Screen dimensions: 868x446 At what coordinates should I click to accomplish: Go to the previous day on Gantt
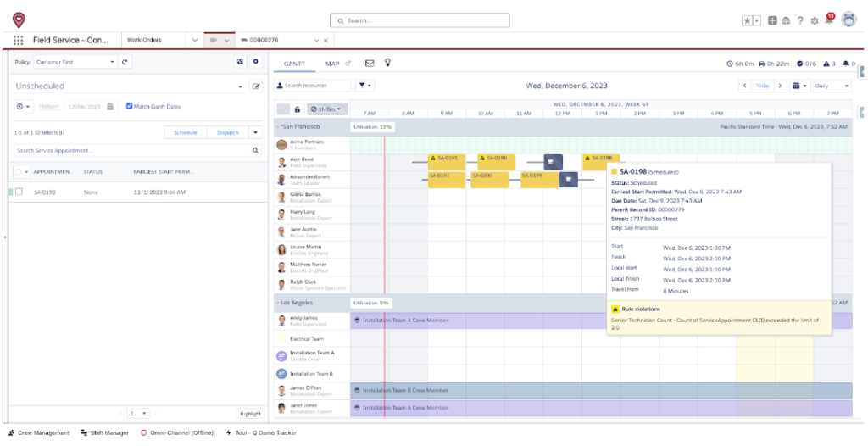[744, 86]
